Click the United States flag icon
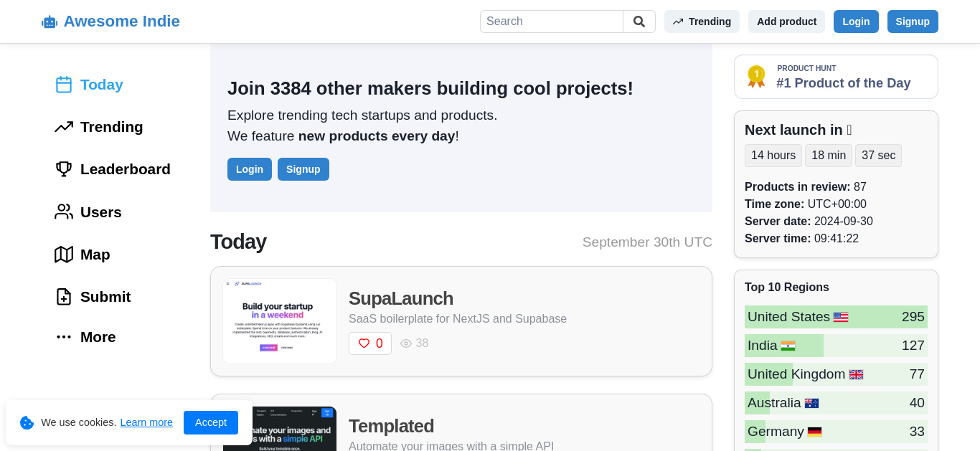The height and width of the screenshot is (451, 980). (841, 317)
